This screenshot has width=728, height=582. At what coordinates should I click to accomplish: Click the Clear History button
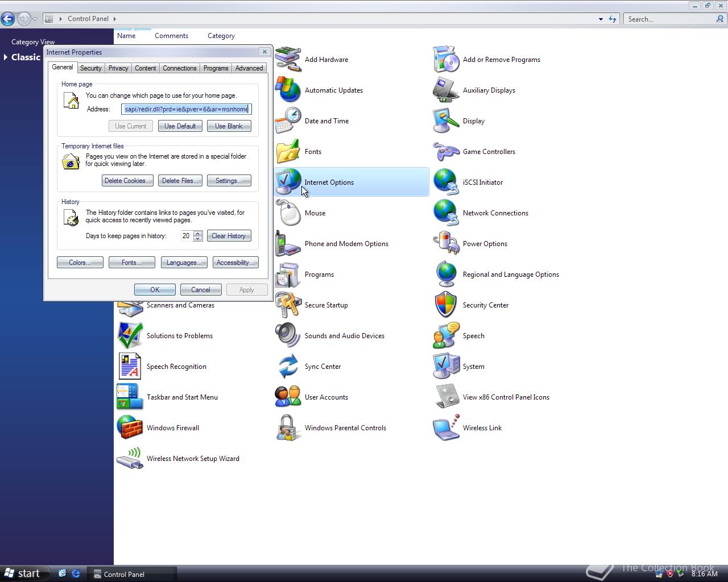229,236
